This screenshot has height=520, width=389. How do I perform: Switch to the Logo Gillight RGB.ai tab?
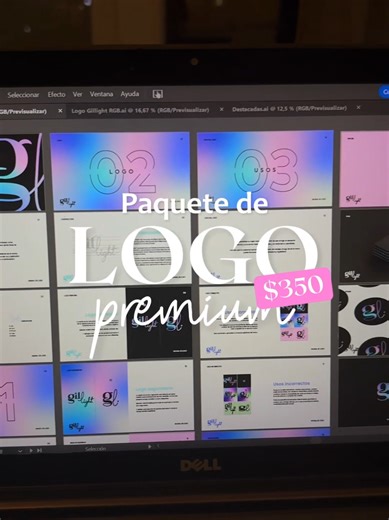140,110
